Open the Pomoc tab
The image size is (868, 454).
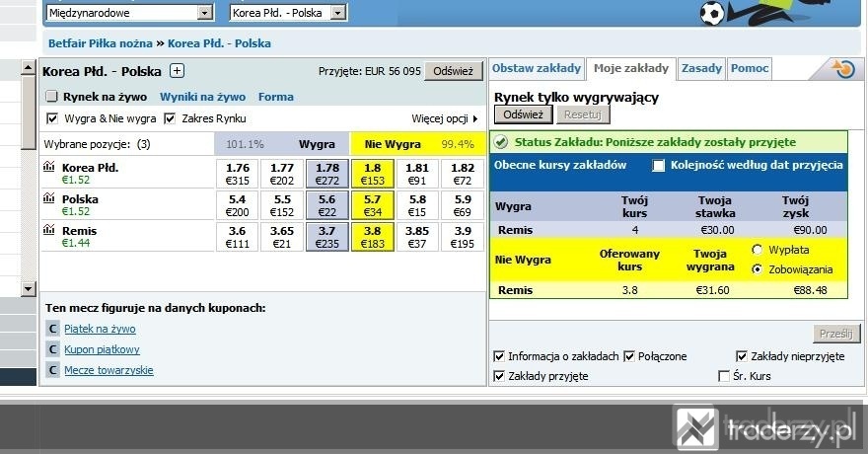[750, 68]
